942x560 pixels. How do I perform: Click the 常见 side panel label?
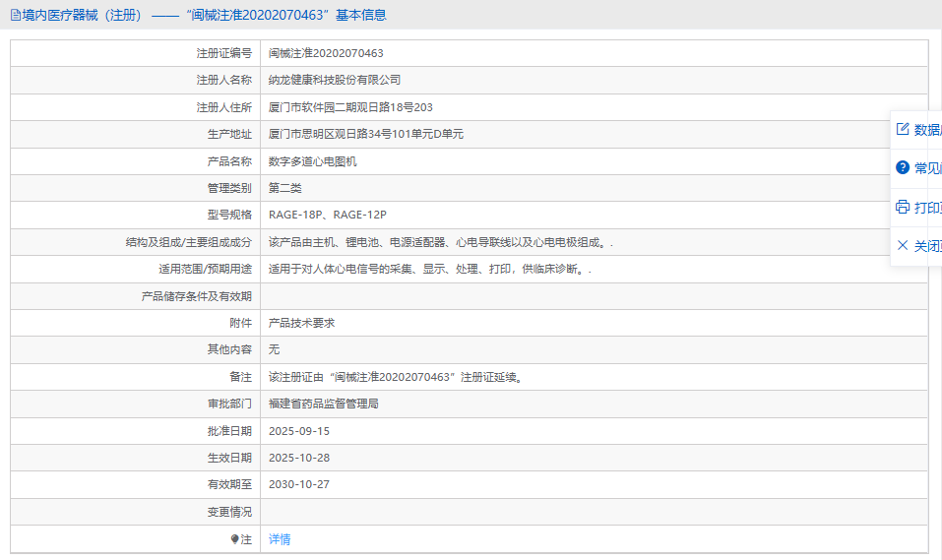927,168
